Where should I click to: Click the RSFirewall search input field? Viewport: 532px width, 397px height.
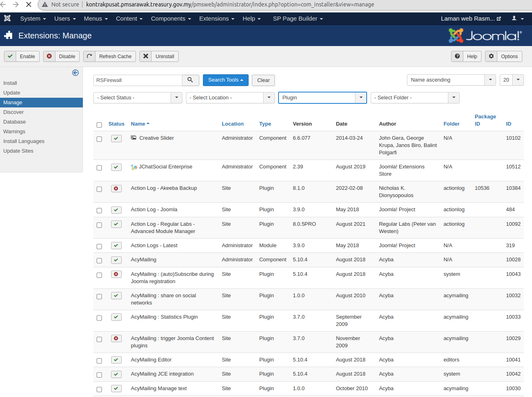coord(137,80)
